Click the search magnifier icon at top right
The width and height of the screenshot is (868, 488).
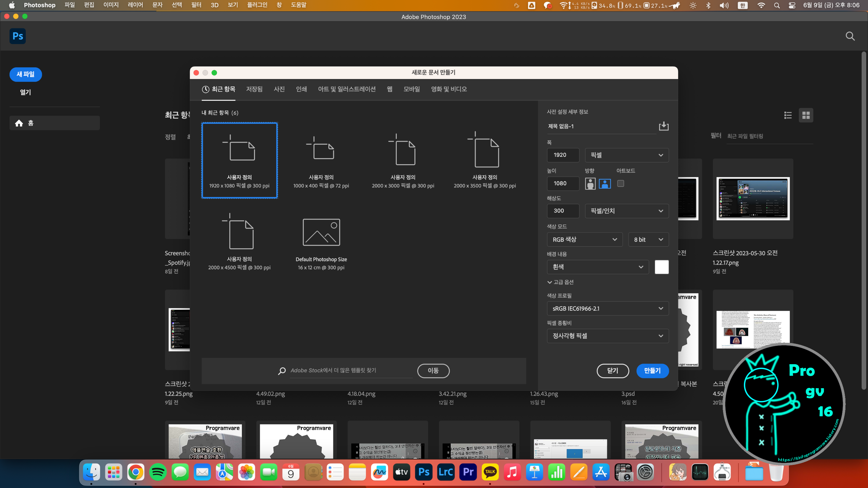tap(850, 36)
